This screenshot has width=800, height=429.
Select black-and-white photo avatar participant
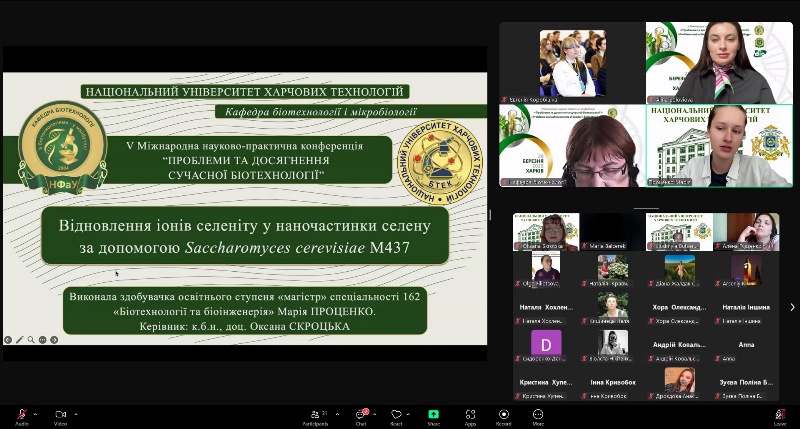(612, 345)
